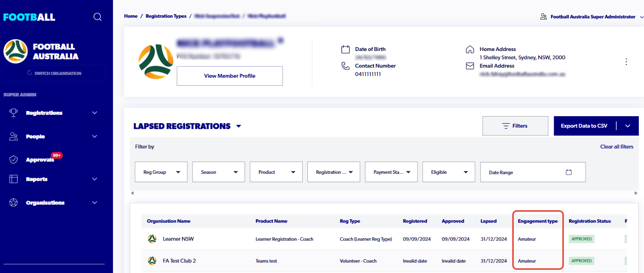Screen dimensions: 644x273
Task: Sort by Lapsed column header
Action: (x=489, y=221)
